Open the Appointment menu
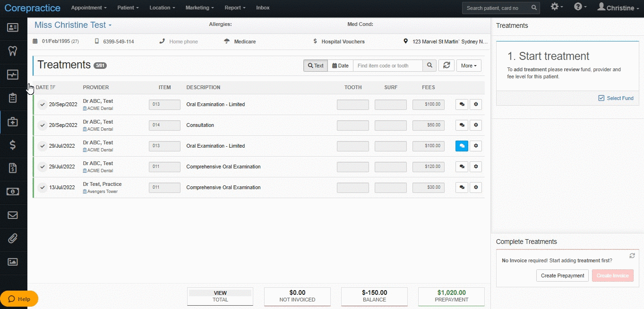Screen dimensions: 644x309 point(89,8)
